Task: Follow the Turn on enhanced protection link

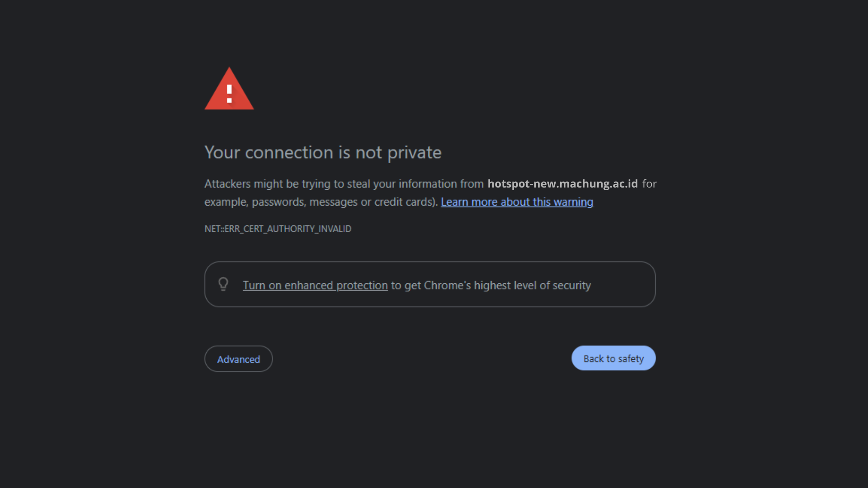Action: [315, 286]
